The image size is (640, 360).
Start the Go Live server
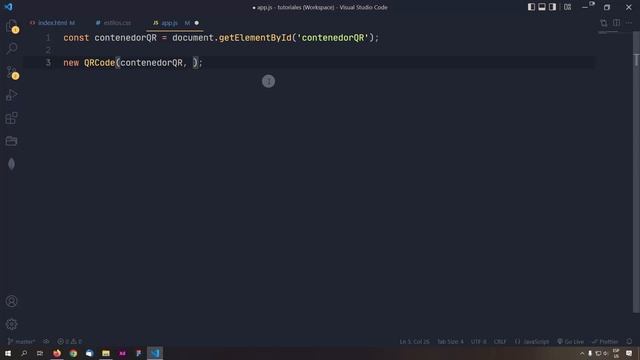tap(571, 341)
